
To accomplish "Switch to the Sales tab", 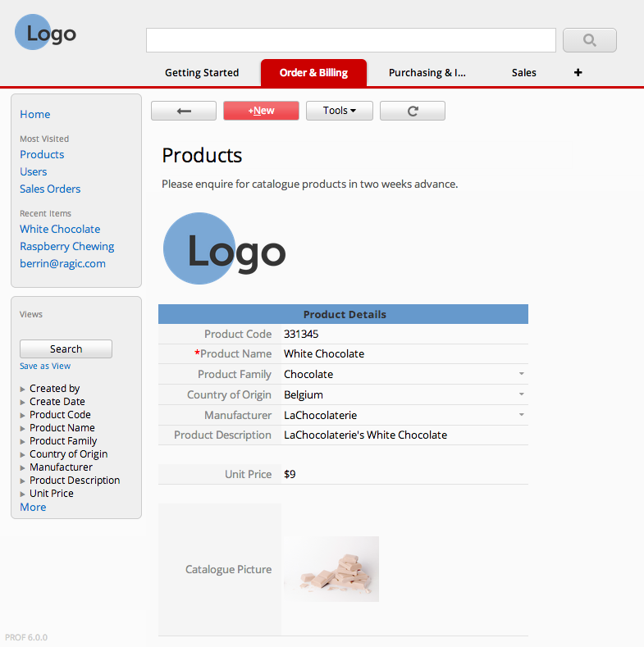I will click(x=524, y=73).
